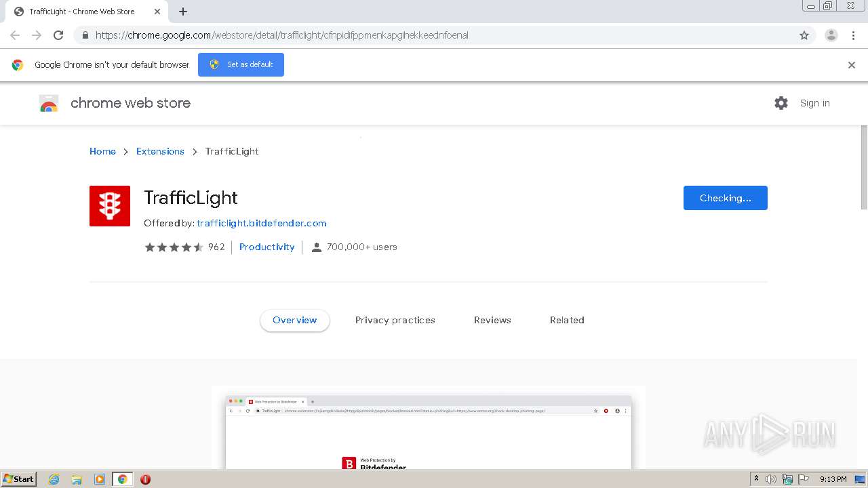Go to Extensions breadcrumb
Image resolution: width=868 pixels, height=488 pixels.
[160, 151]
